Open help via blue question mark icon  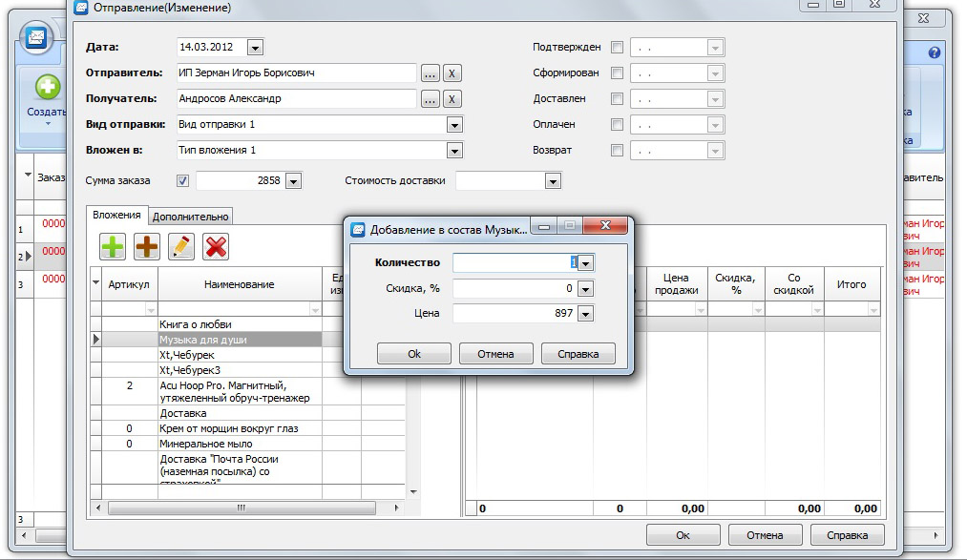click(935, 52)
